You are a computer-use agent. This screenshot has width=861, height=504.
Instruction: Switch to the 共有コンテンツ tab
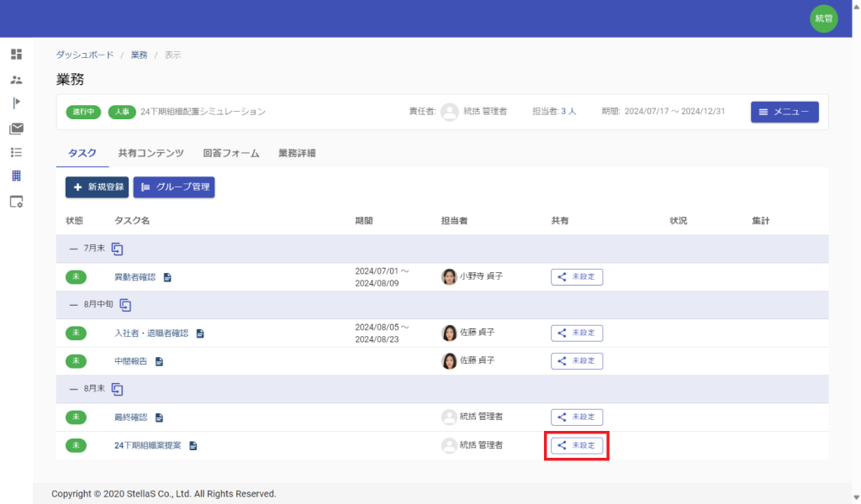tap(151, 154)
